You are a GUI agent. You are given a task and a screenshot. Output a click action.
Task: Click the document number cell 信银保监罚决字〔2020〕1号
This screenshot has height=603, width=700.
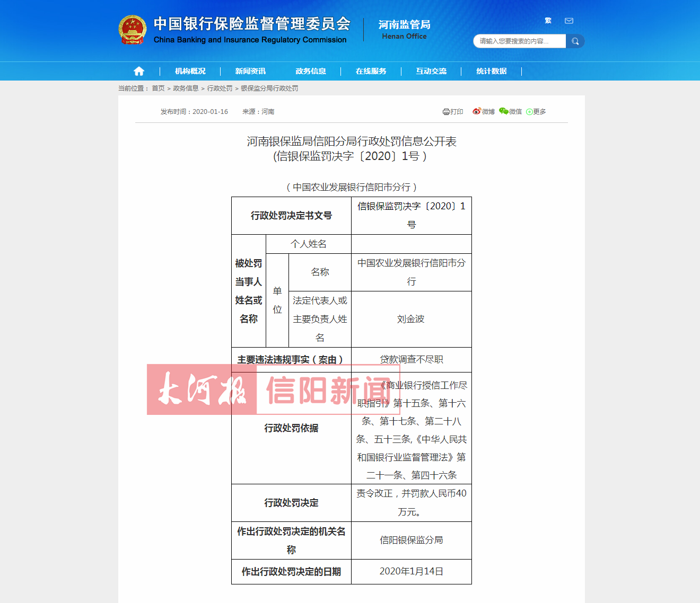(x=412, y=216)
